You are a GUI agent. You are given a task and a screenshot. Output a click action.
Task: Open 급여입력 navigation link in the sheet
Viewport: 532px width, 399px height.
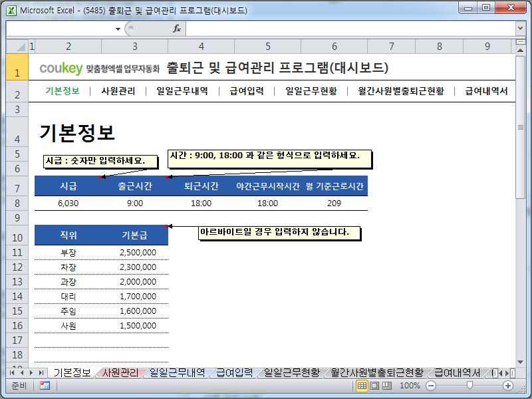pos(247,91)
